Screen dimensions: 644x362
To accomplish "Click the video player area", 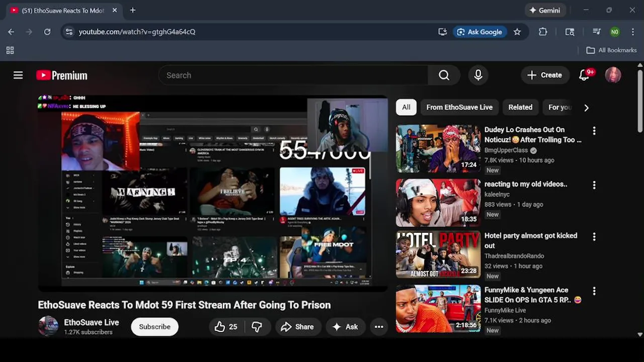I will click(x=213, y=193).
